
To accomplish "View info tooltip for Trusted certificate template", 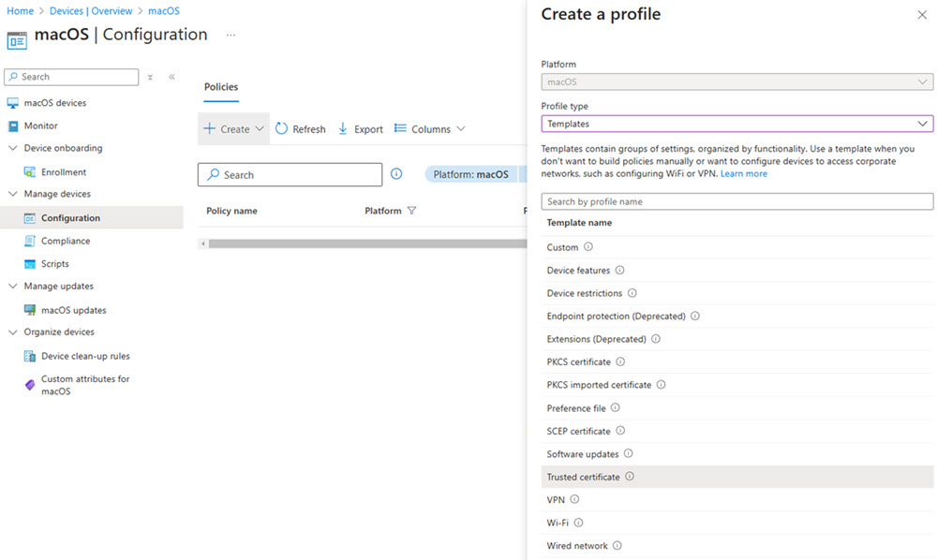I will pyautogui.click(x=628, y=477).
